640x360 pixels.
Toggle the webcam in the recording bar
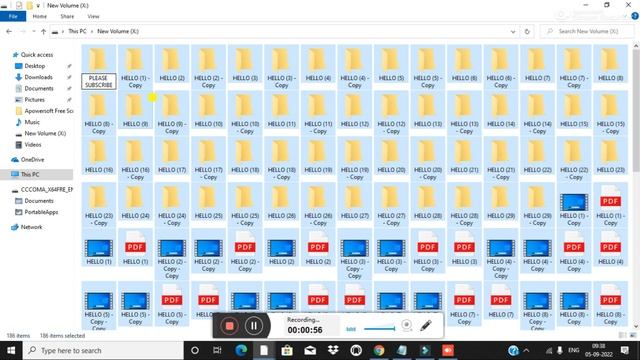point(407,325)
